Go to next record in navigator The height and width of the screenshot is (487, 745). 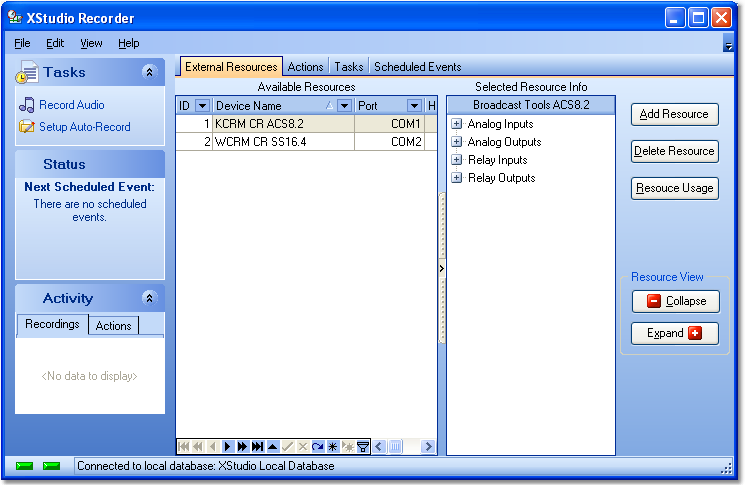(x=227, y=447)
